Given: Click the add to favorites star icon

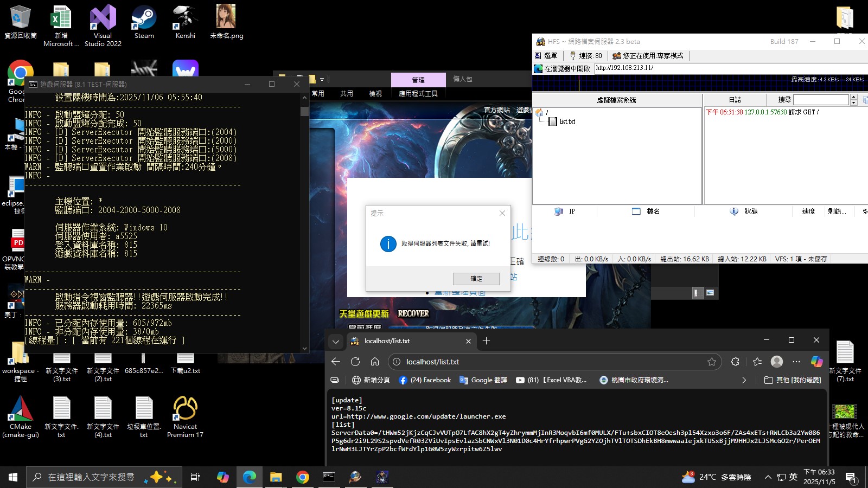Looking at the screenshot, I should 712,362.
